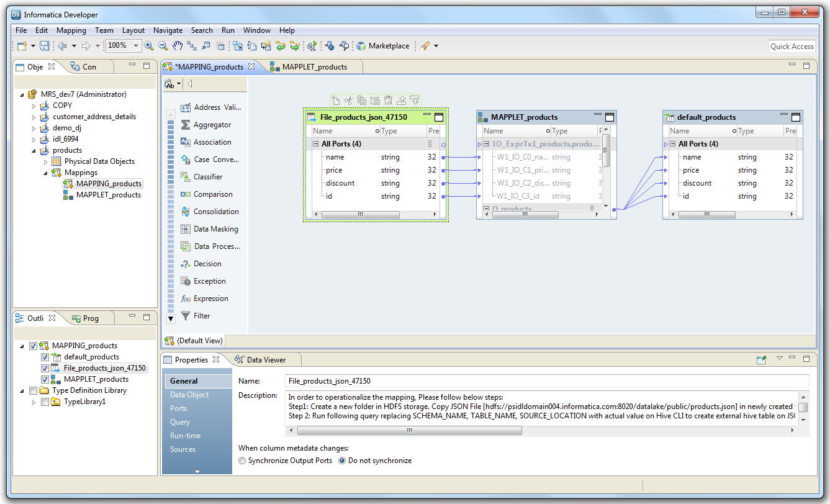Click the trash delete icon above the source transformation
Viewport: 830px width, 504px height.
pos(389,100)
